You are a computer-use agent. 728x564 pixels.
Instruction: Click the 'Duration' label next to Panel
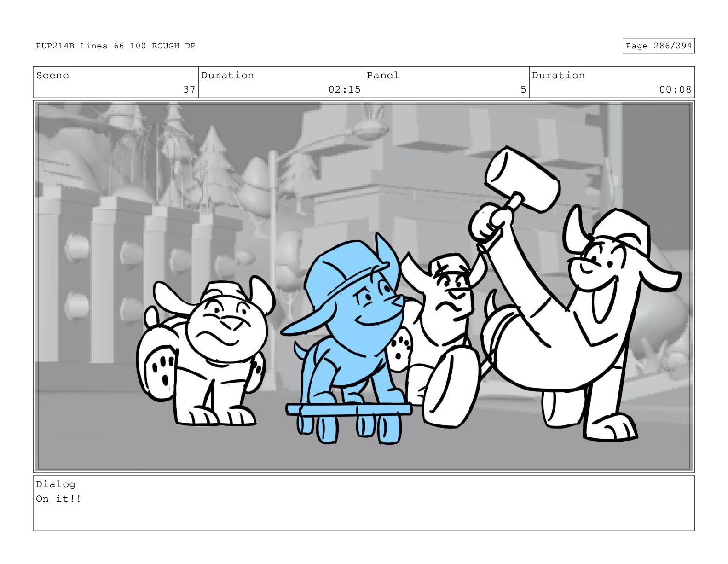pos(558,75)
